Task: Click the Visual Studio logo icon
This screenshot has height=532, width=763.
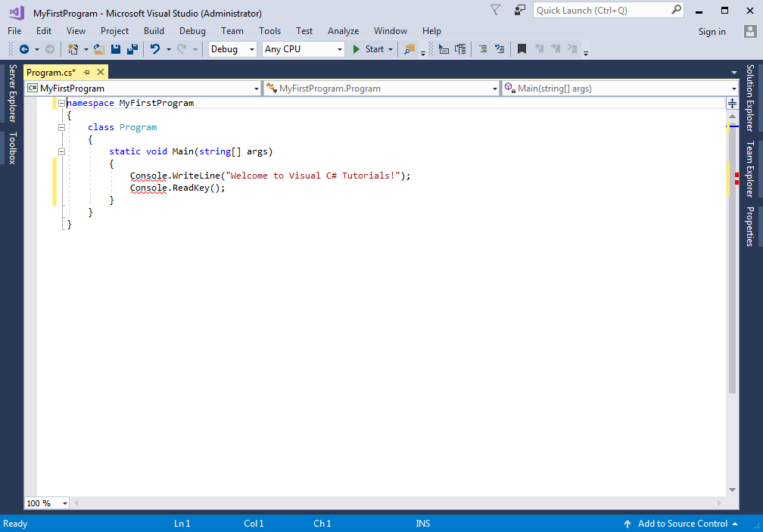Action: click(17, 13)
